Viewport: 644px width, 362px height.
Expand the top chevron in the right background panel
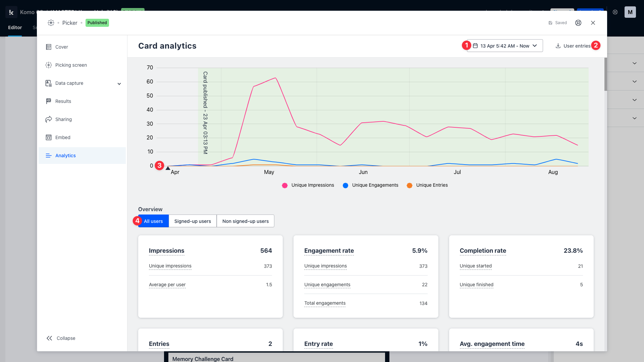tap(634, 63)
